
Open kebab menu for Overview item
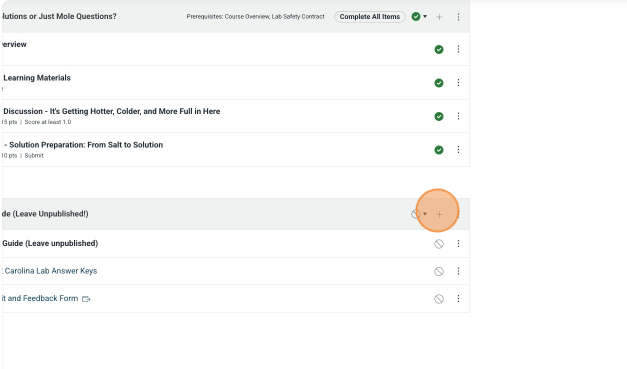[x=458, y=49]
